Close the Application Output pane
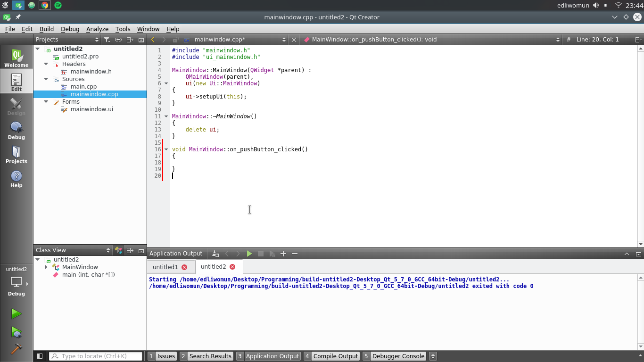The height and width of the screenshot is (362, 644). coord(638,254)
